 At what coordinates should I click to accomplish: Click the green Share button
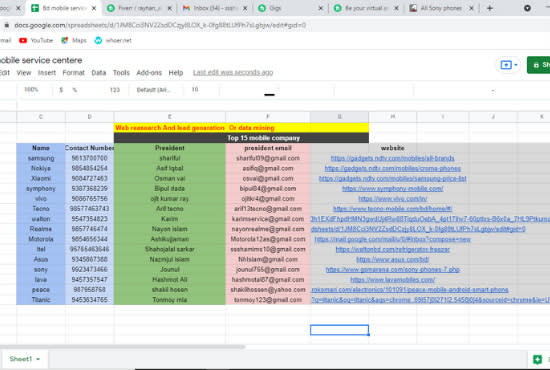539,65
